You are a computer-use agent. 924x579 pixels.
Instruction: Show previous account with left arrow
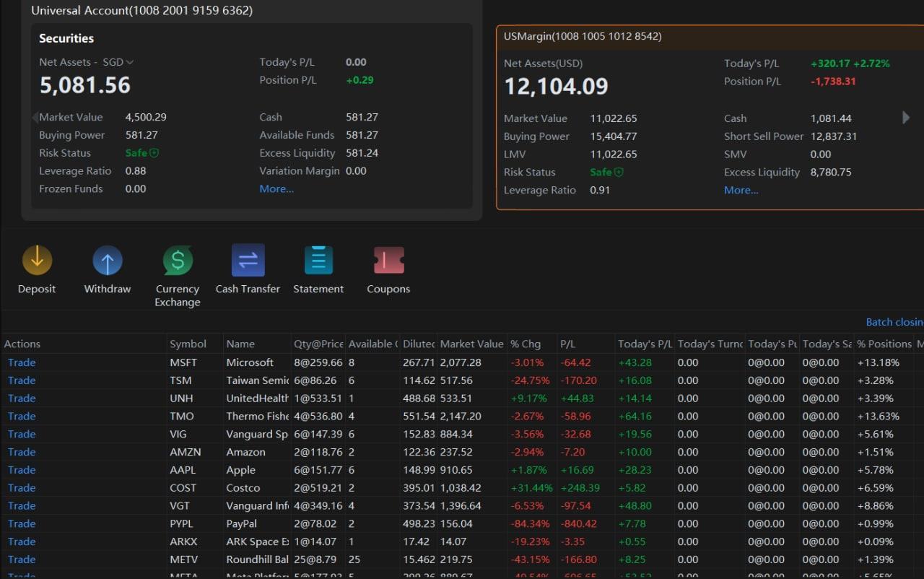35,117
